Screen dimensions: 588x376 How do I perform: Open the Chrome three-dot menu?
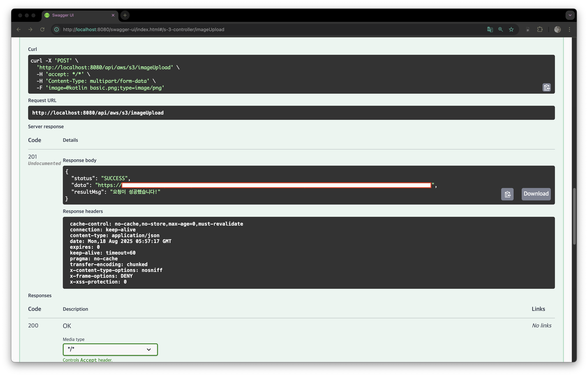(x=569, y=30)
